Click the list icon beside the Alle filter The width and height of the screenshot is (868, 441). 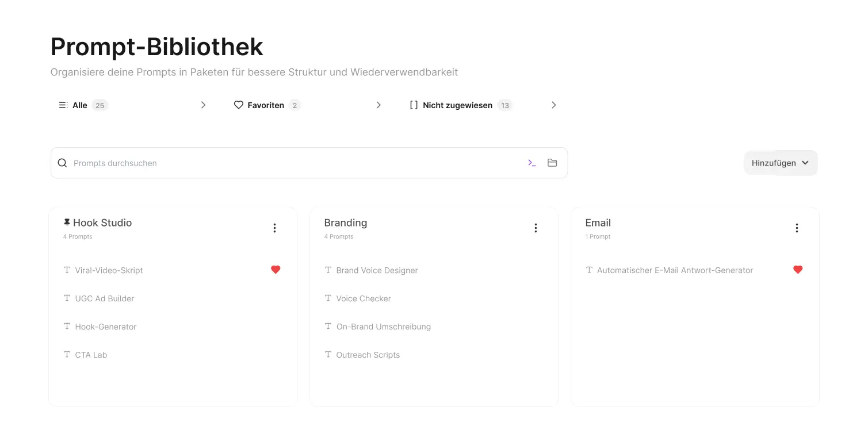[63, 105]
